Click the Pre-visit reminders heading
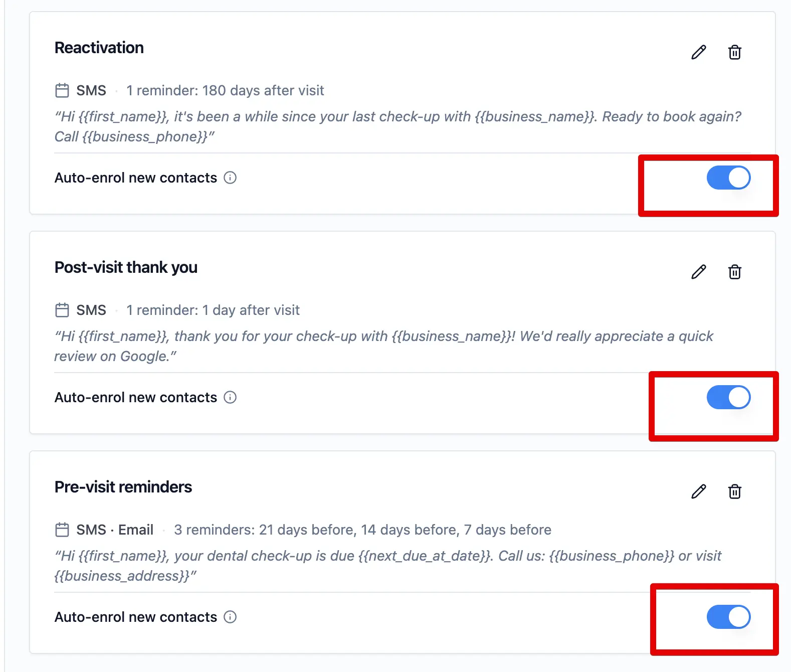Screen dimensions: 791x672 pyautogui.click(x=123, y=487)
